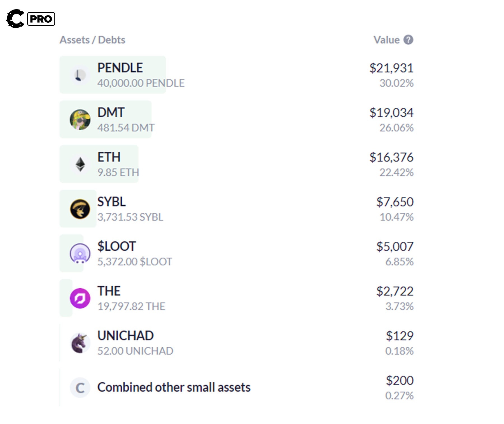This screenshot has width=504, height=424.
Task: Select the $21,931 PENDLE value
Action: [391, 68]
